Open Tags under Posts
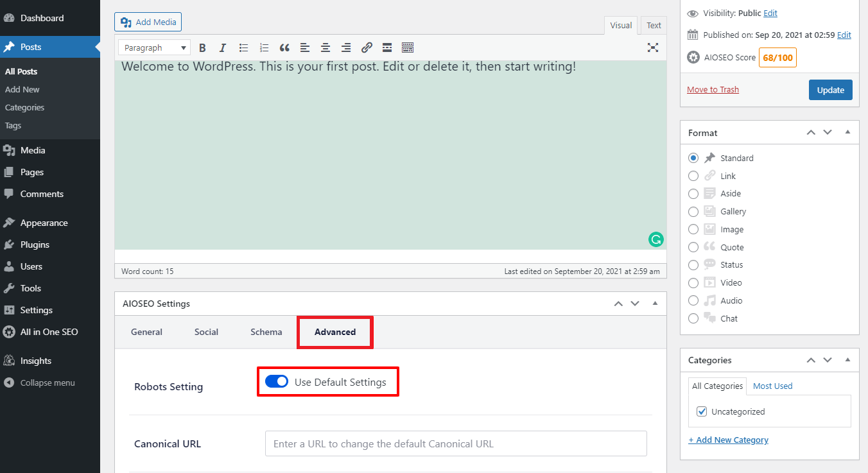868x473 pixels. click(x=13, y=125)
